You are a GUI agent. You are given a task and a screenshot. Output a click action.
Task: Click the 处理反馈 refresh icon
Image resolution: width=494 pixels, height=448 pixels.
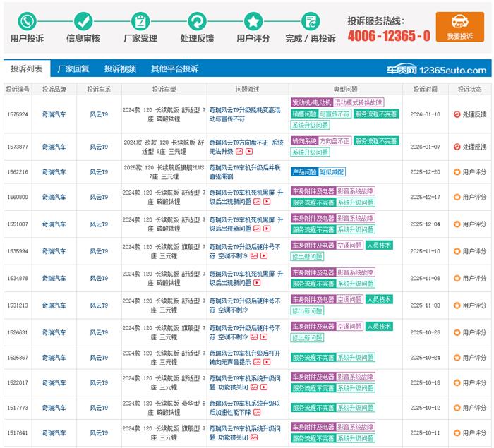coord(197,20)
